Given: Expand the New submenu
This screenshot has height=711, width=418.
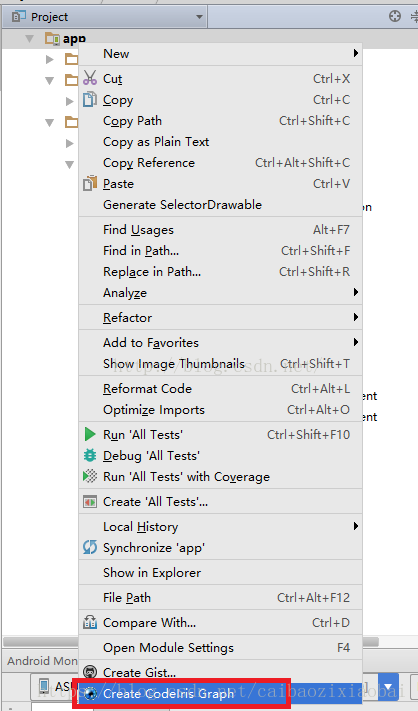Looking at the screenshot, I should pos(220,54).
